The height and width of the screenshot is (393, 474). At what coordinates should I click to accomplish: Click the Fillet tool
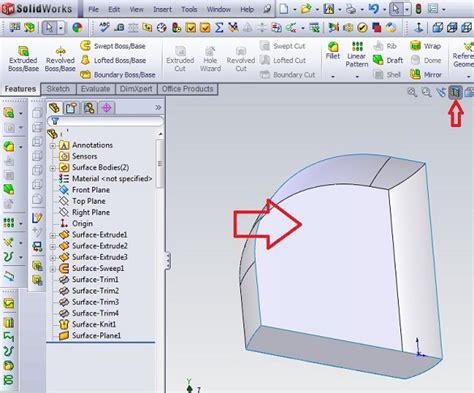click(333, 51)
